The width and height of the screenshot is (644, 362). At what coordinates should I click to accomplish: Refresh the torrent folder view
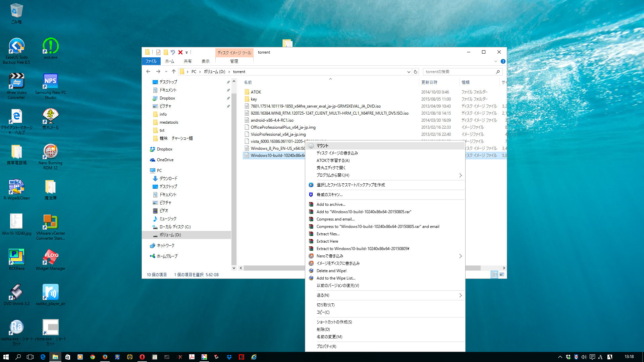point(415,72)
